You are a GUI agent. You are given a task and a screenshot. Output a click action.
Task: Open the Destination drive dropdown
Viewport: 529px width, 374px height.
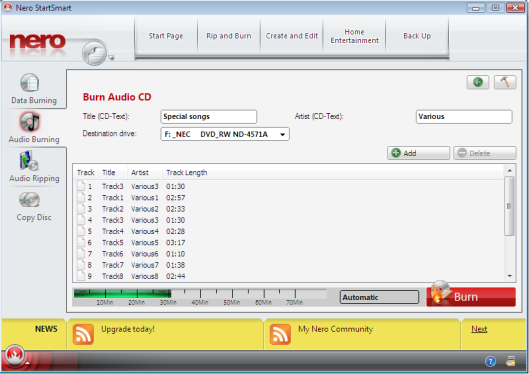(x=225, y=134)
